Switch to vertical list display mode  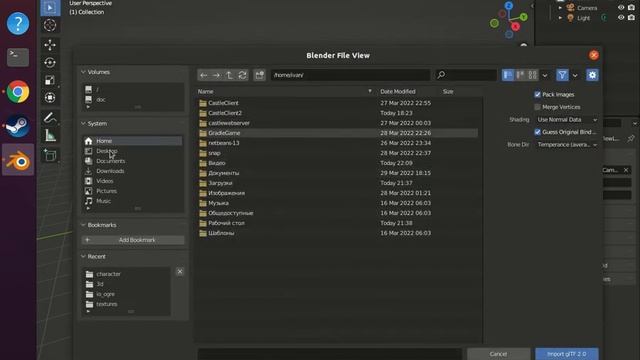pos(508,75)
